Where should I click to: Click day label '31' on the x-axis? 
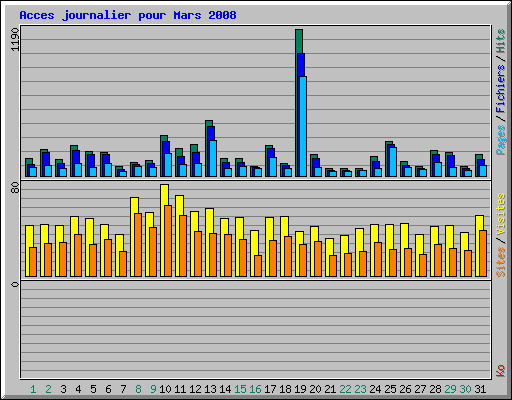coord(480,389)
